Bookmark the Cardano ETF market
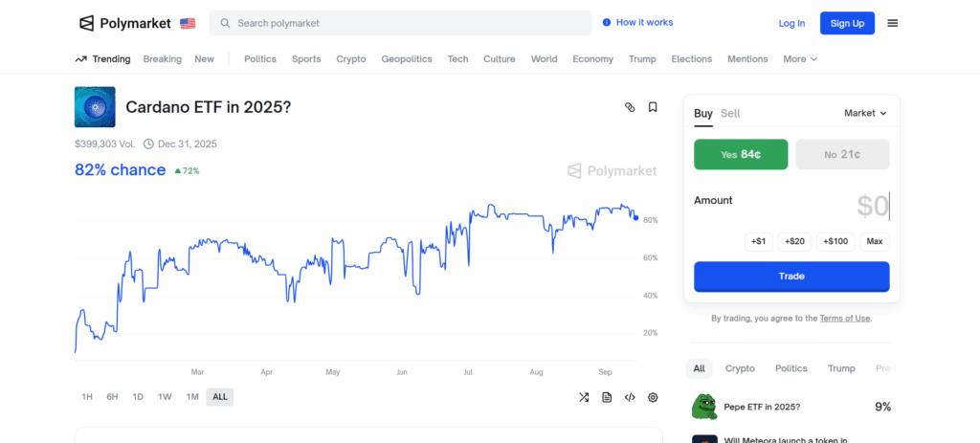This screenshot has height=443, width=980. (653, 107)
